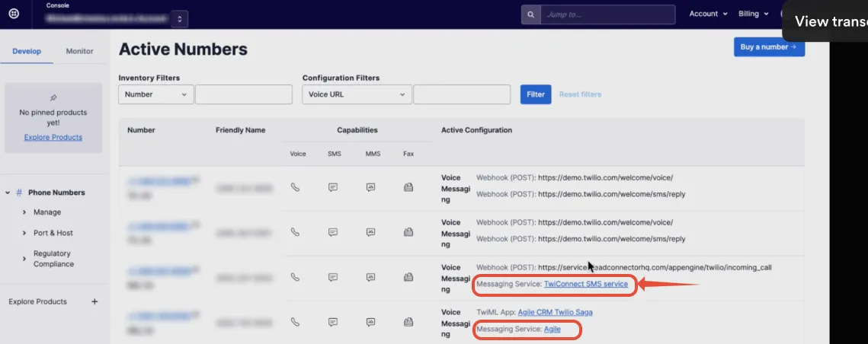Image resolution: width=868 pixels, height=344 pixels.
Task: Click the Voice capability icon in first row
Action: click(295, 187)
